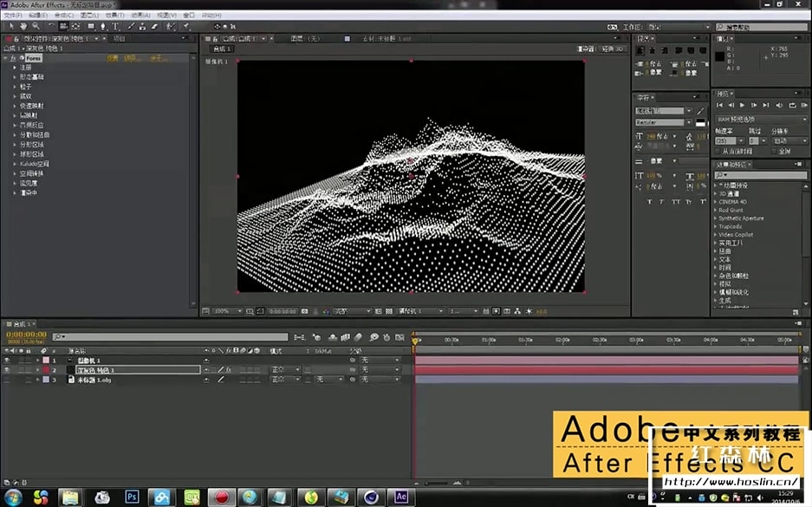
Task: Click the 合成 1 viewer tab button
Action: point(222,49)
